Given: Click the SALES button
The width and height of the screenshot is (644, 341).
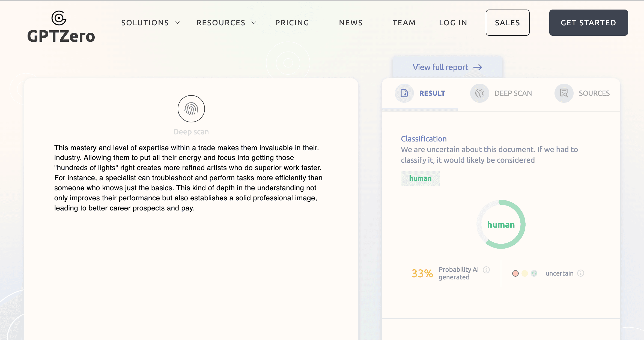Looking at the screenshot, I should 507,23.
